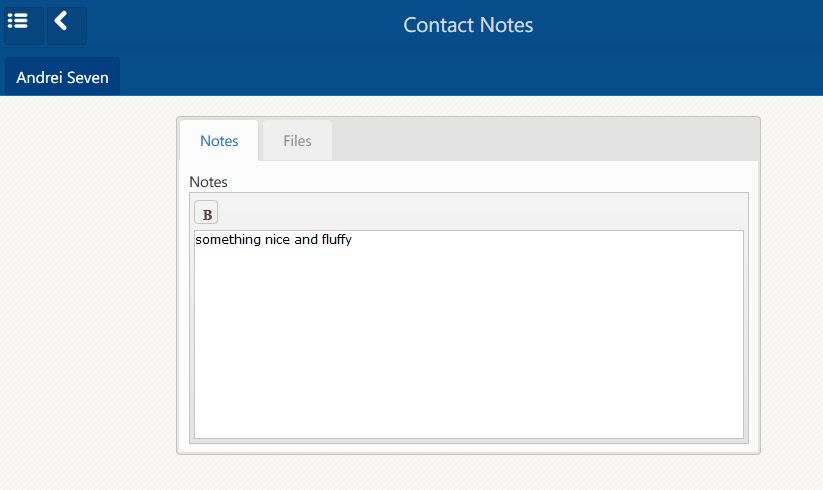Select the Notes tab

(x=219, y=141)
